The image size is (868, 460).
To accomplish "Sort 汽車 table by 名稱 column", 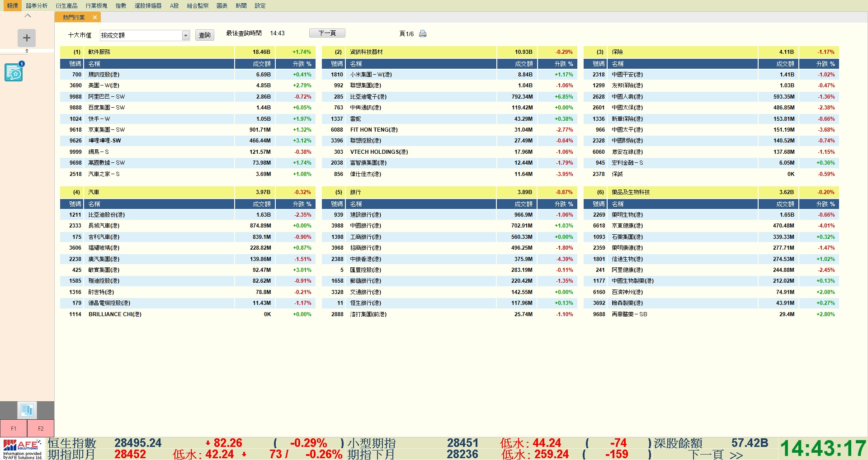I will pyautogui.click(x=159, y=204).
